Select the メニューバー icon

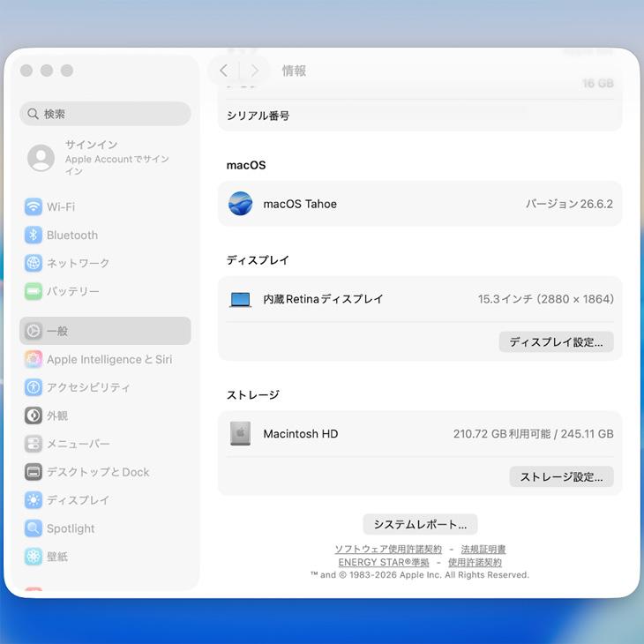34,444
